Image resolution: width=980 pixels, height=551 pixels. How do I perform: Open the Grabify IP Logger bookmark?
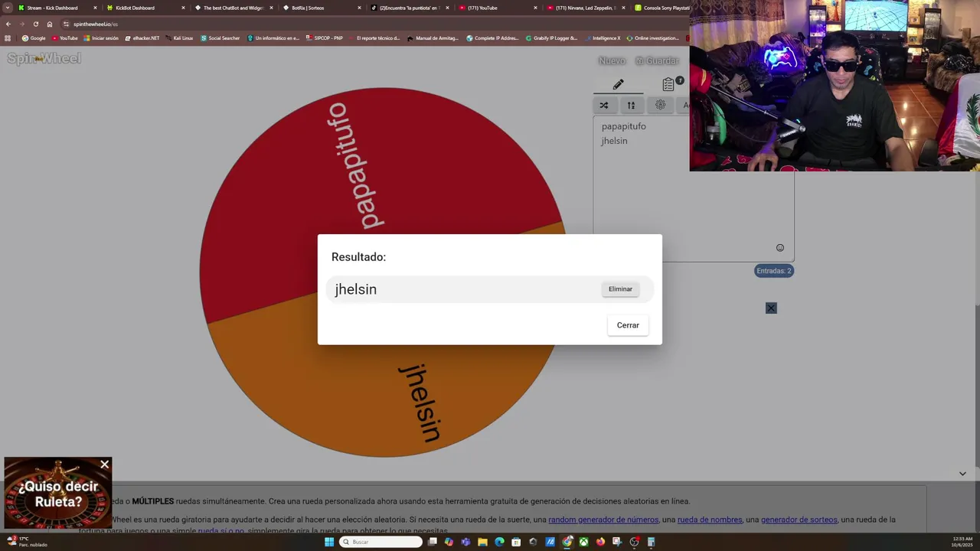551,38
